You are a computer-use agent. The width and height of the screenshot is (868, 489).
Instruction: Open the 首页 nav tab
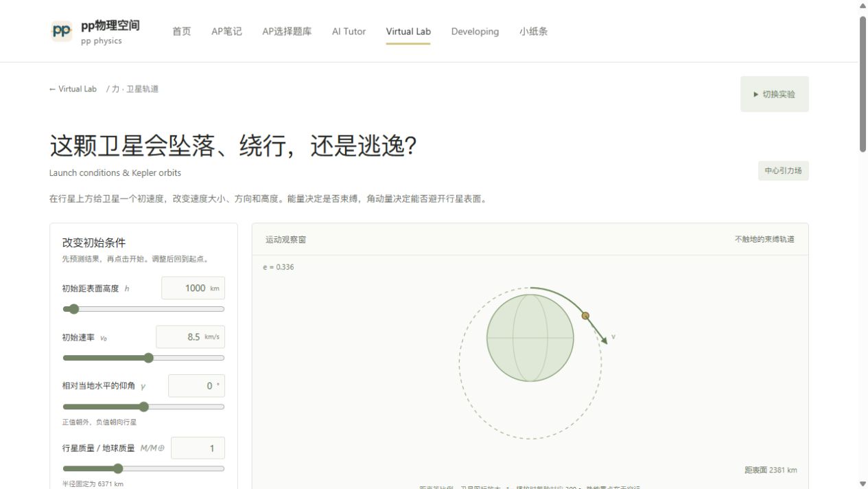182,32
